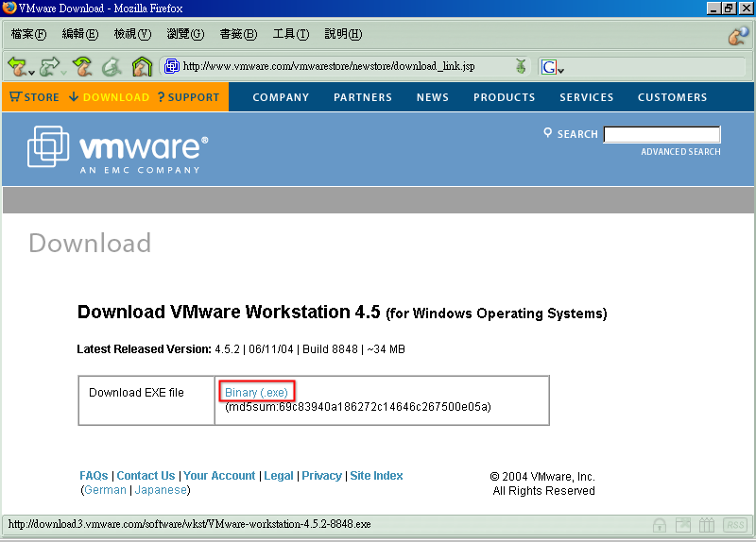Go to the browser Home page icon

point(142,66)
